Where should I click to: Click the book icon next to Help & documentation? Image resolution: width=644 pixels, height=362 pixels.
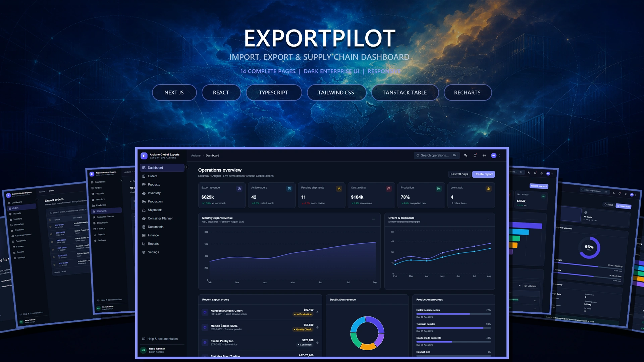click(x=144, y=339)
